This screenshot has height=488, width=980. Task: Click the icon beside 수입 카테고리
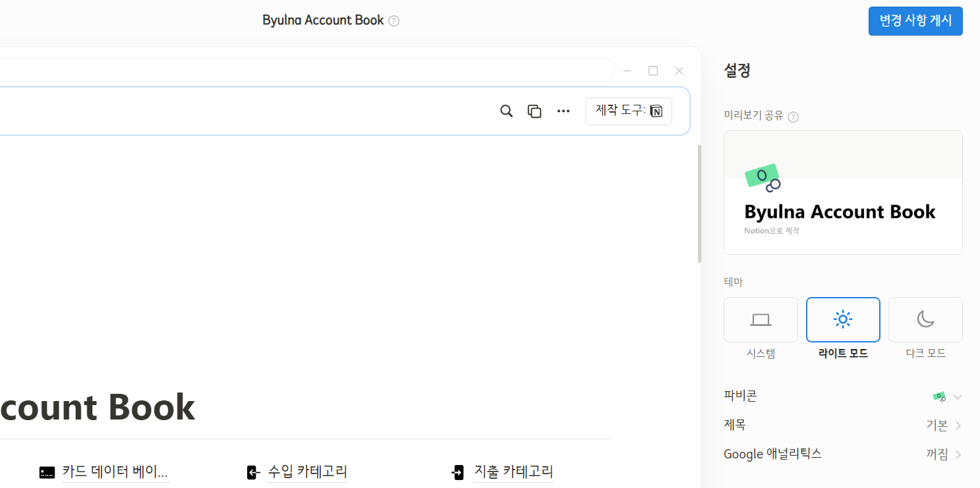[x=254, y=472]
